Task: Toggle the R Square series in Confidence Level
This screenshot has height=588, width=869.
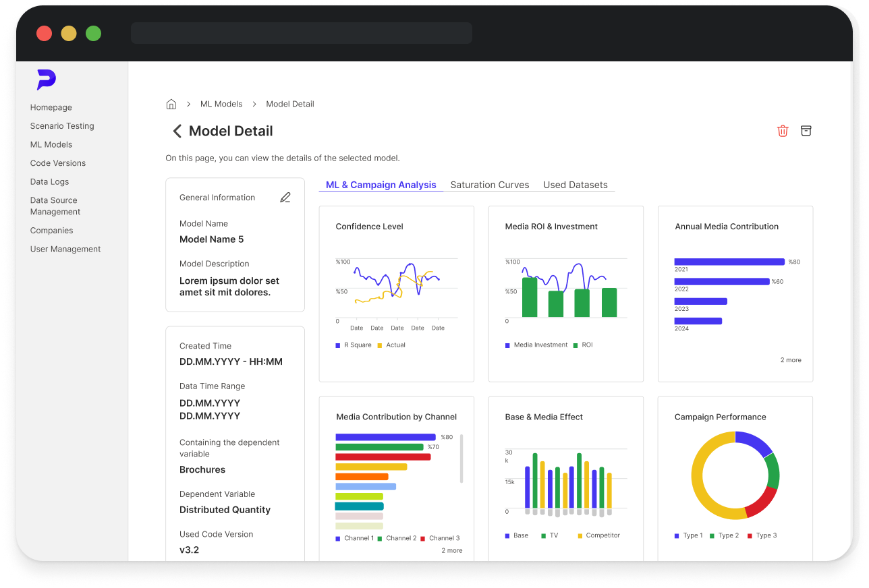Action: click(353, 345)
